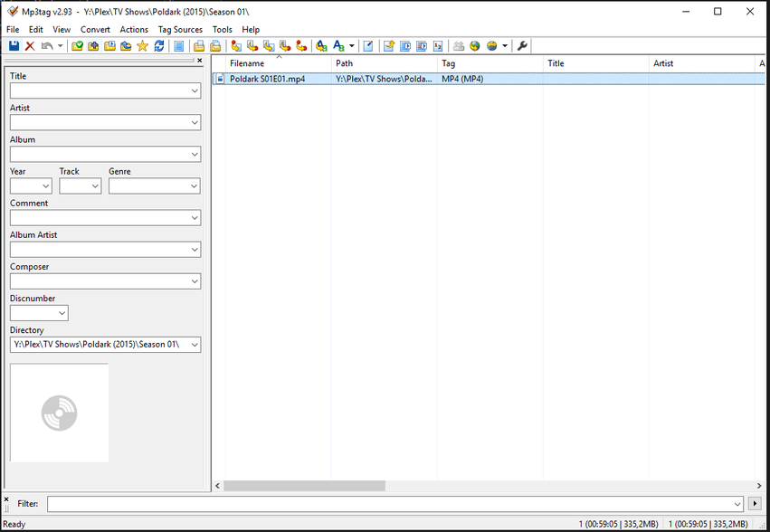The width and height of the screenshot is (770, 532).
Task: Expand the Artist field dropdown in tag panel
Action: 195,123
